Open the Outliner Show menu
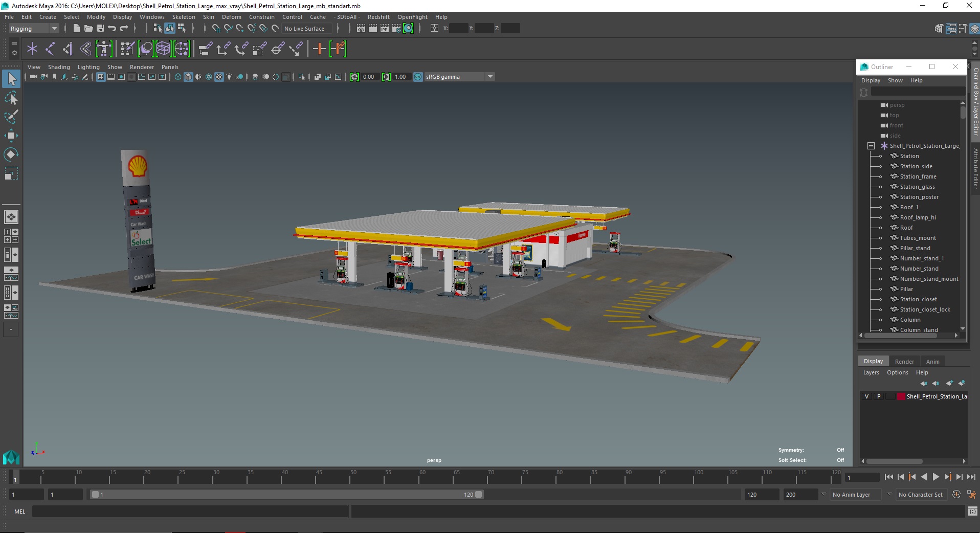Screen dimensions: 980x533 tap(895, 80)
